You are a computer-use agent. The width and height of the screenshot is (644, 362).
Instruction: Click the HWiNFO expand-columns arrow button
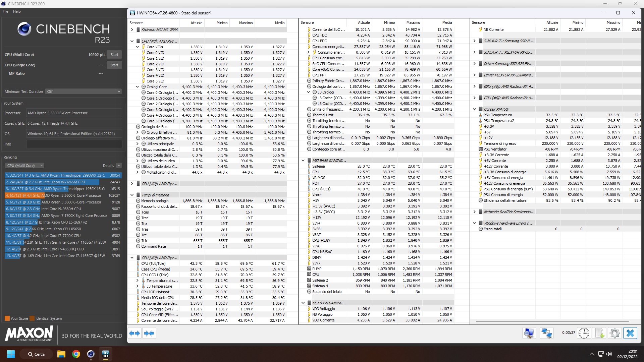[135, 333]
